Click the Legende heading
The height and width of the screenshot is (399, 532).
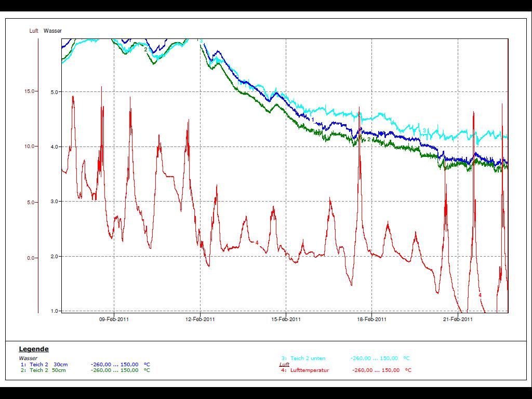coord(34,349)
